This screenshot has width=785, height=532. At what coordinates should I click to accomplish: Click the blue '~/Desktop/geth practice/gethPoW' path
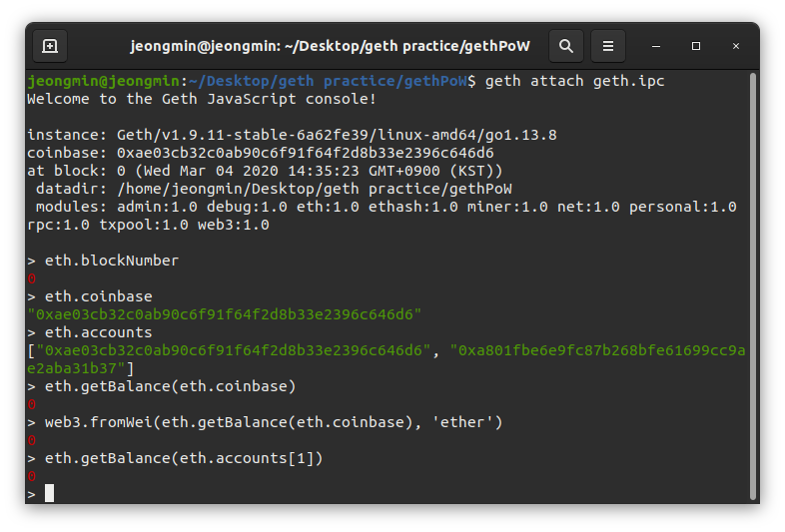pyautogui.click(x=328, y=81)
